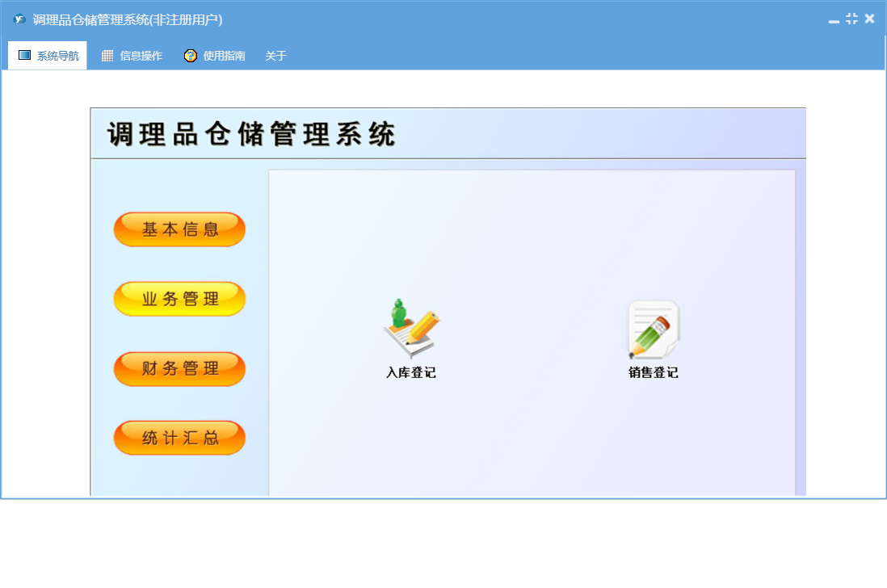The height and width of the screenshot is (588, 887).
Task: Close the warehouse management window
Action: pyautogui.click(x=869, y=19)
